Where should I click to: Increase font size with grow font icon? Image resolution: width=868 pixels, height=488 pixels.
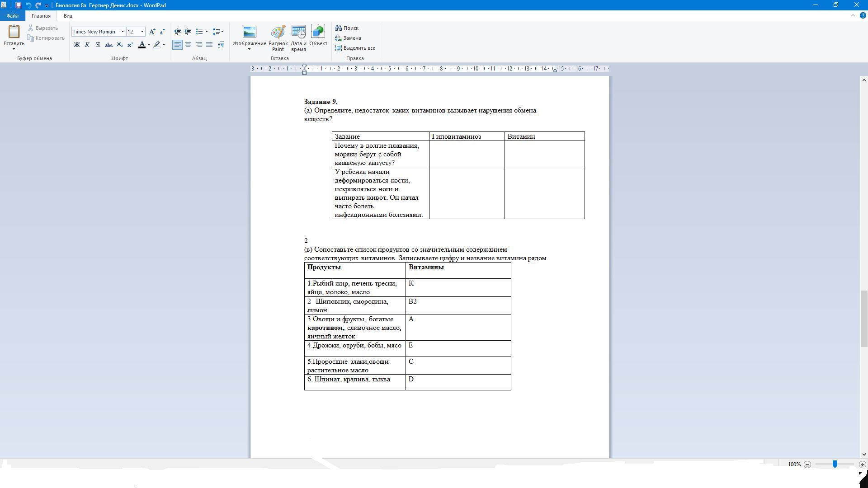pos(152,32)
